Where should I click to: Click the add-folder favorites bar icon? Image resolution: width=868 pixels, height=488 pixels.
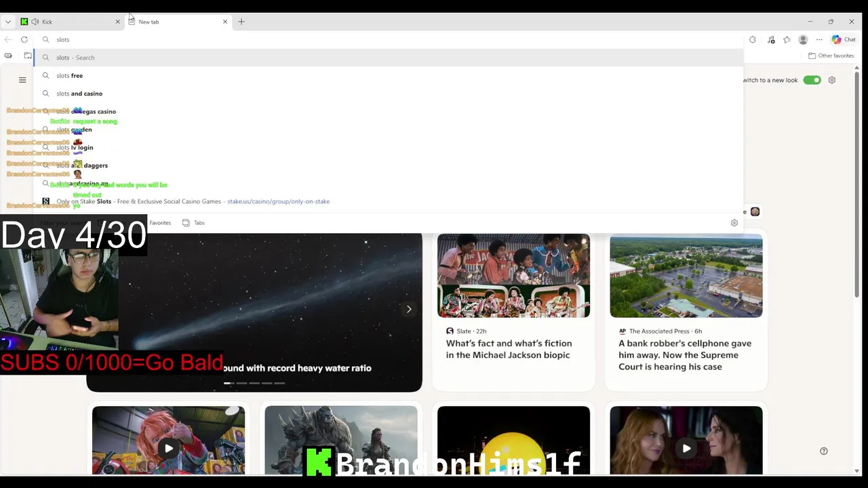click(x=28, y=56)
